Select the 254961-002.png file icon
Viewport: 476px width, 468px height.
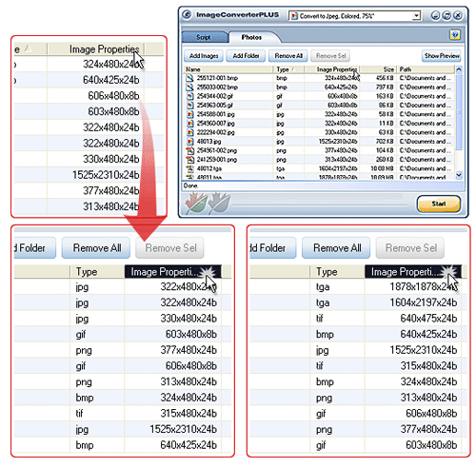189,150
